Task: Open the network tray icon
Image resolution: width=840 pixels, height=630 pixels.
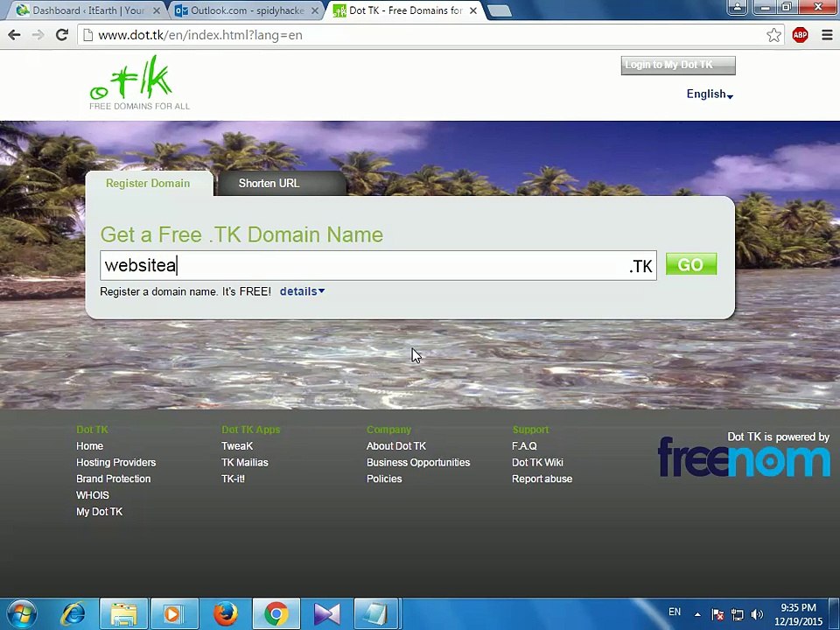Action: [x=737, y=614]
